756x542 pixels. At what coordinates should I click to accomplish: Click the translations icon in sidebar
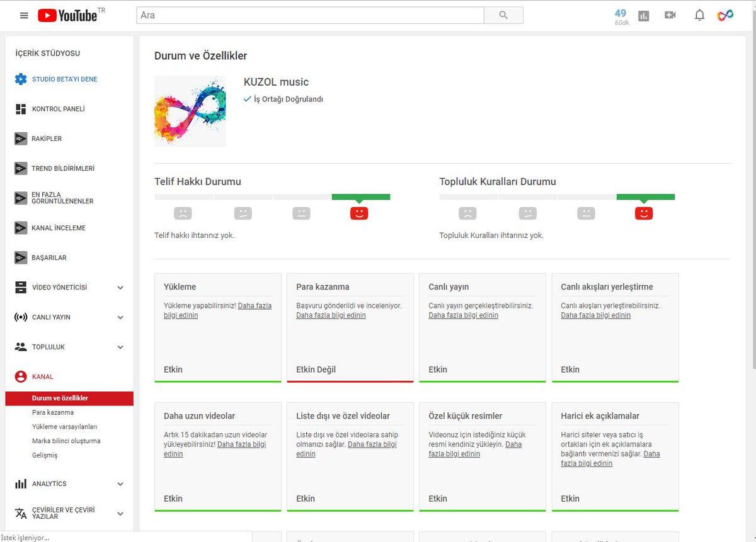point(21,513)
